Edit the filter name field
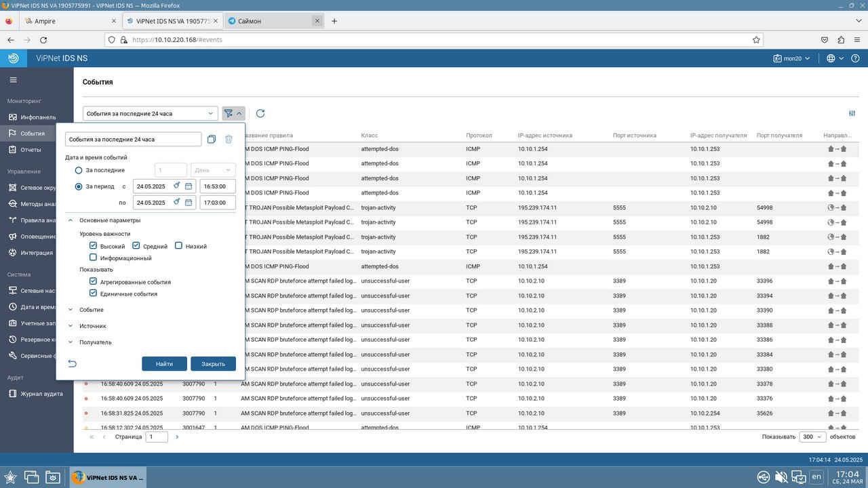The width and height of the screenshot is (868, 488). [x=134, y=139]
